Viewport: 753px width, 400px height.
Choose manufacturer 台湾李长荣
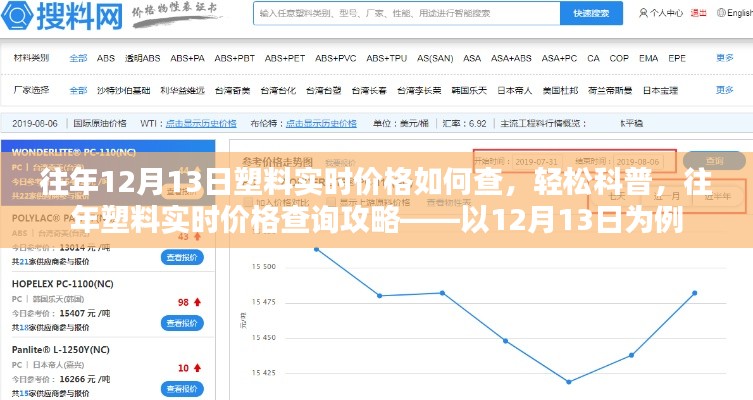click(419, 90)
